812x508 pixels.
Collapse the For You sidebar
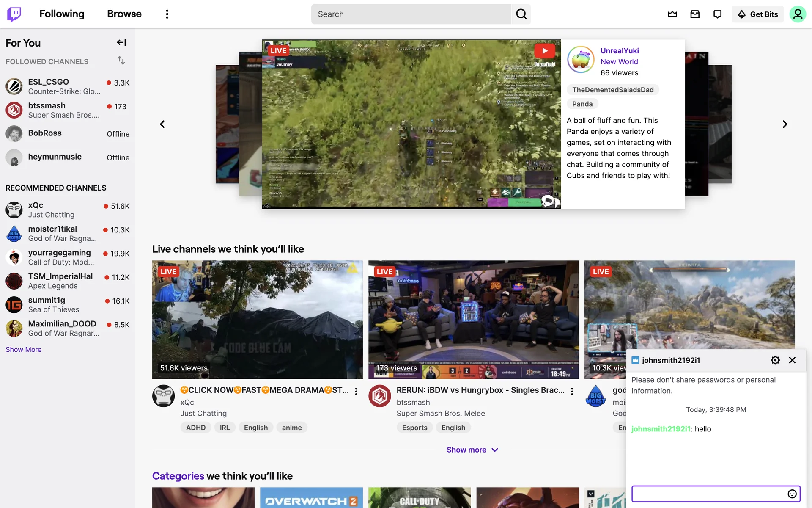pos(121,42)
